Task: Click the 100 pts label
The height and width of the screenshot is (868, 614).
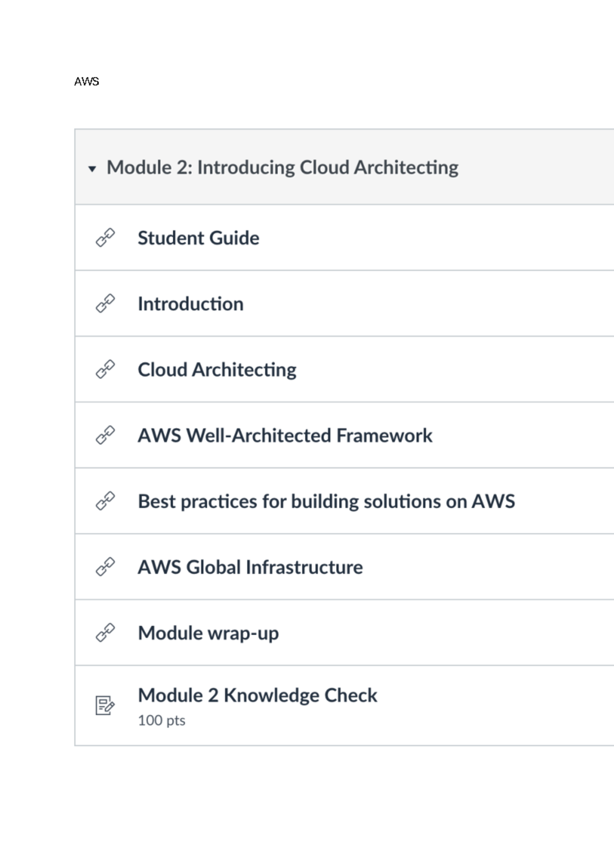Action: tap(162, 721)
